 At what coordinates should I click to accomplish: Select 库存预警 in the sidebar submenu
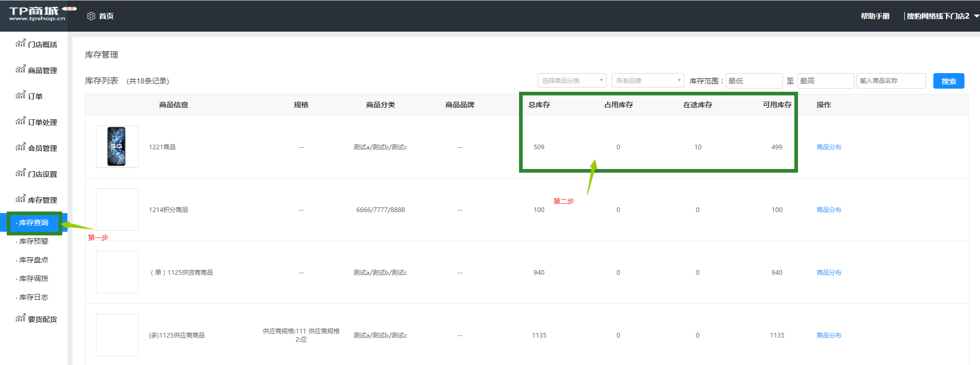coord(34,242)
